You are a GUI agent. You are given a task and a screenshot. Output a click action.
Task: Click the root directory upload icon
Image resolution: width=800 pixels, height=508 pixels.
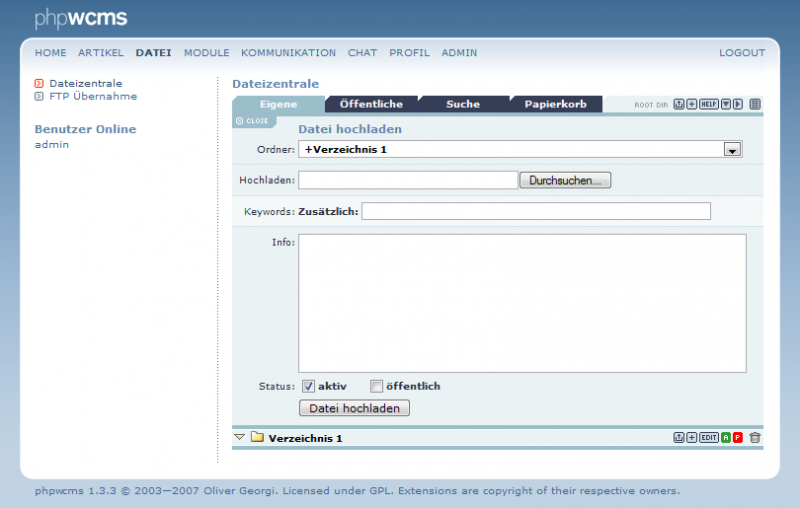tap(678, 104)
